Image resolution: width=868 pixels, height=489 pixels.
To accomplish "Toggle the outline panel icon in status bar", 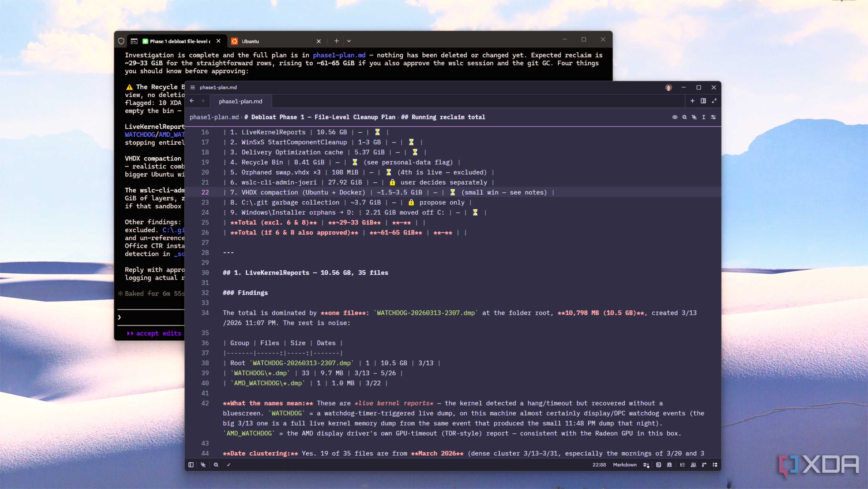I will coord(682,465).
